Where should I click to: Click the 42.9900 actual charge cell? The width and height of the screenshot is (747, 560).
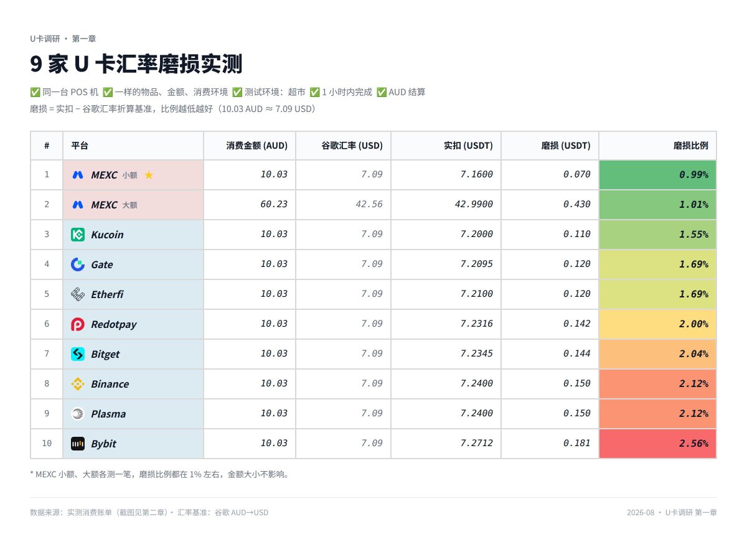(446, 205)
